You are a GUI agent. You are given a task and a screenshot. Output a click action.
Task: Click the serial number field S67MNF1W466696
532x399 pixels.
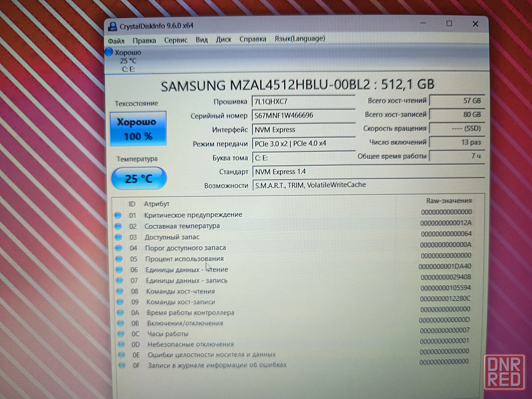pos(303,115)
